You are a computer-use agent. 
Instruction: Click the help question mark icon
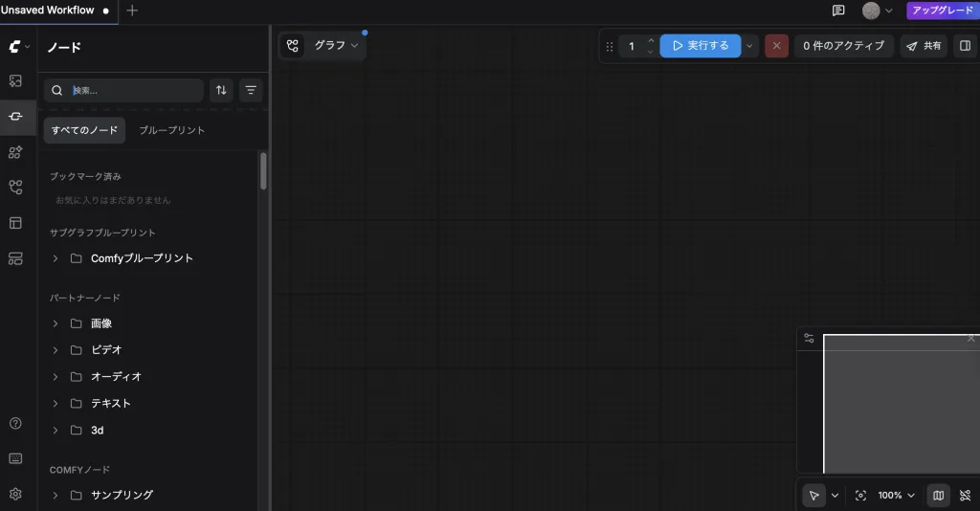click(15, 423)
